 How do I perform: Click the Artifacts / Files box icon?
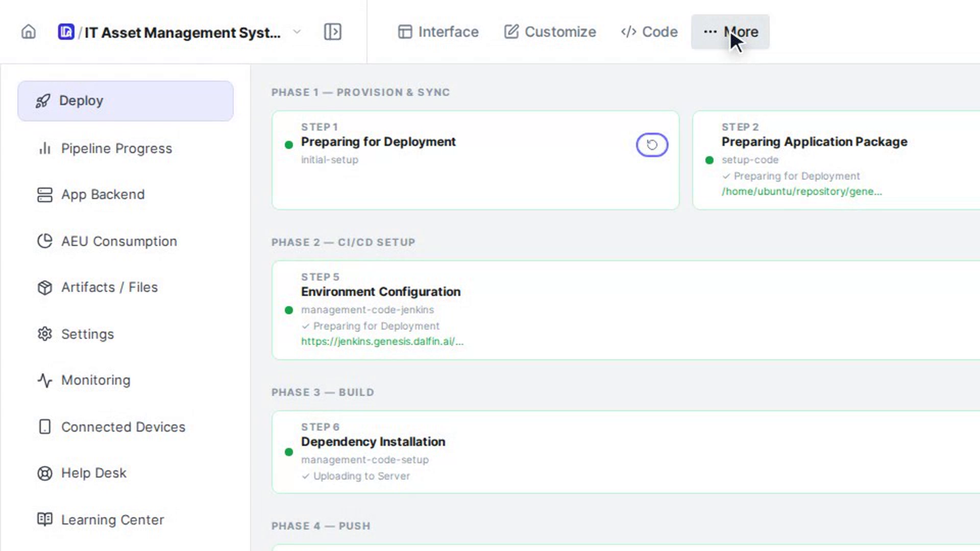[45, 288]
